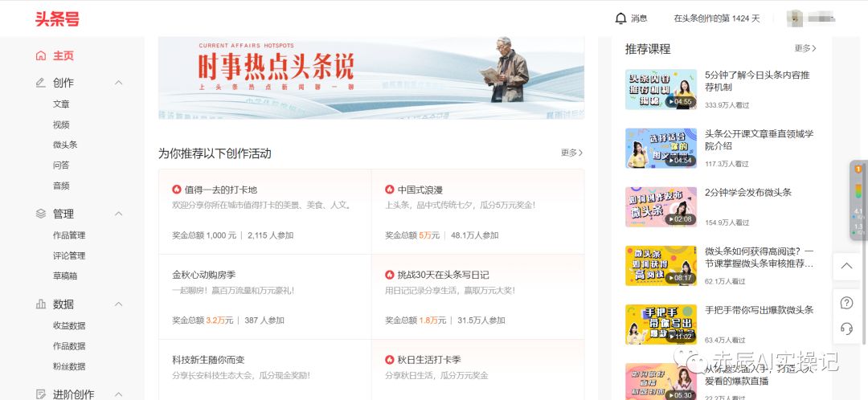Open the 时事热点头条说 banner
The image size is (868, 400).
tap(371, 78)
